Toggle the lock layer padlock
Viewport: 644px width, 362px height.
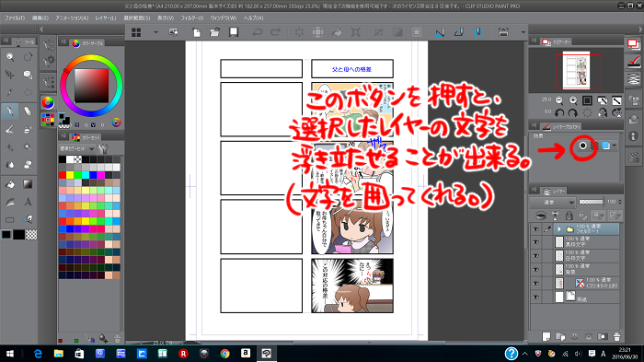coord(569,216)
